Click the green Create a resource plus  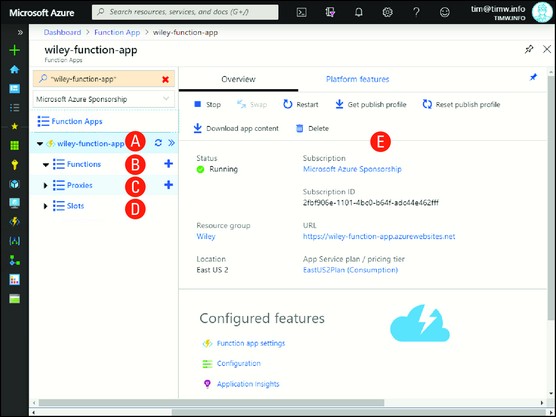(15, 50)
